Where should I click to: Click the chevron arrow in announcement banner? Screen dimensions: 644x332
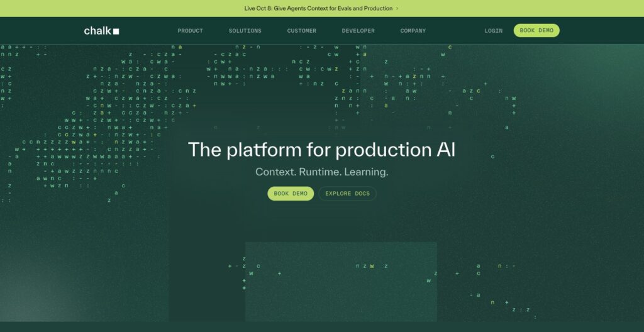[397, 9]
